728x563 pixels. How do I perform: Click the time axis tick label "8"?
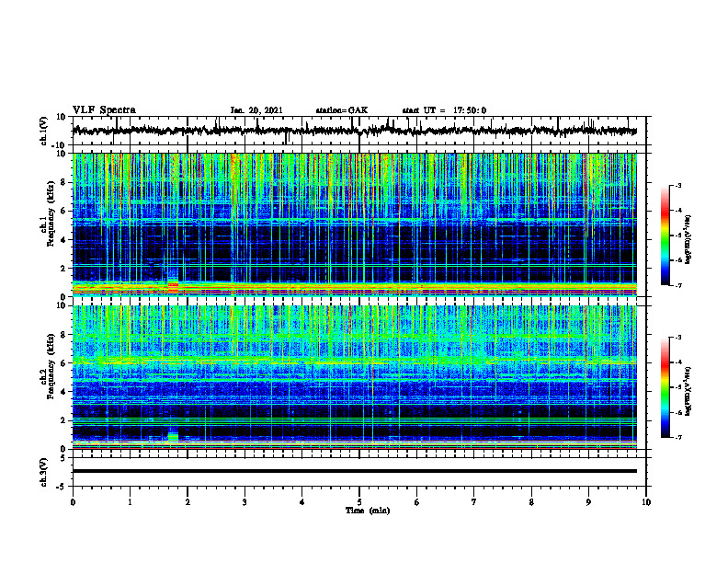[x=531, y=502]
